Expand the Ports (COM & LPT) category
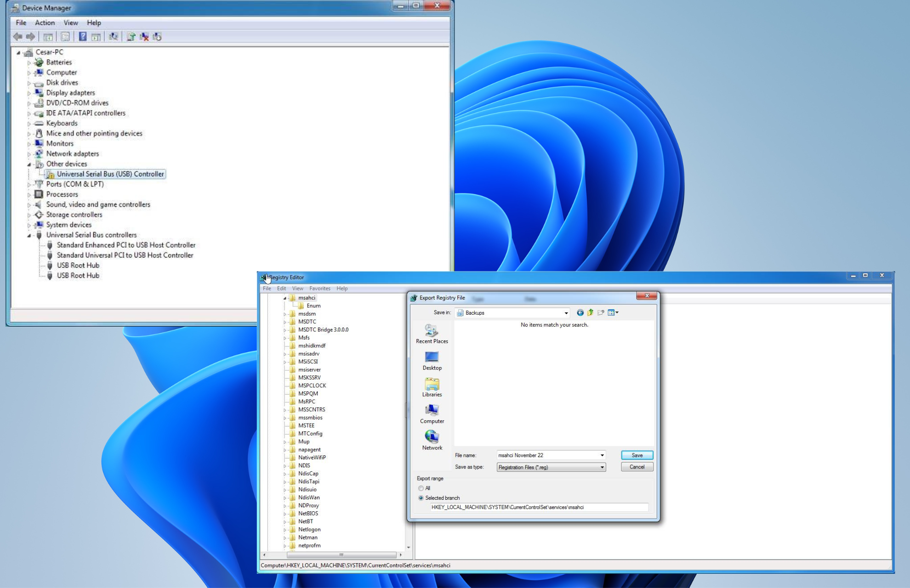The width and height of the screenshot is (910, 588). pyautogui.click(x=29, y=185)
